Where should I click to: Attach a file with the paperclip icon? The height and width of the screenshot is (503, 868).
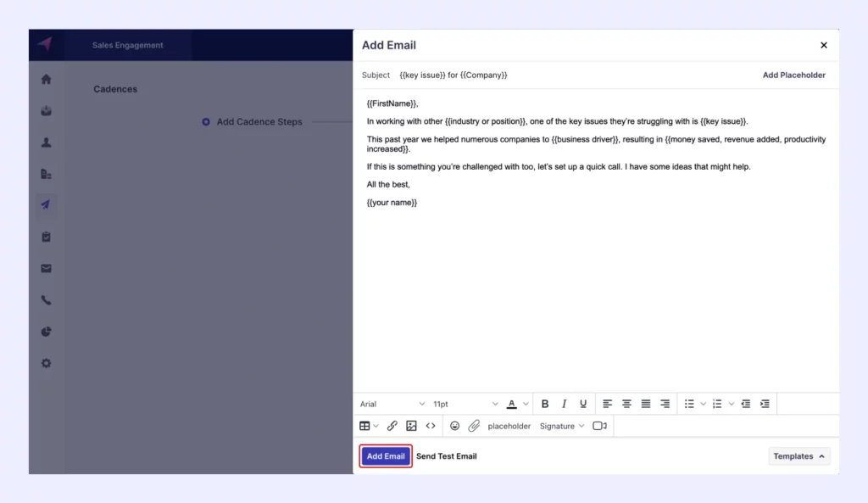[474, 425]
